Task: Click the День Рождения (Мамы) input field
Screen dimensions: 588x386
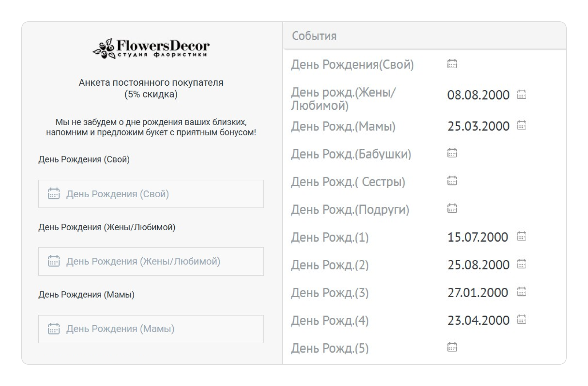Action: 151,329
